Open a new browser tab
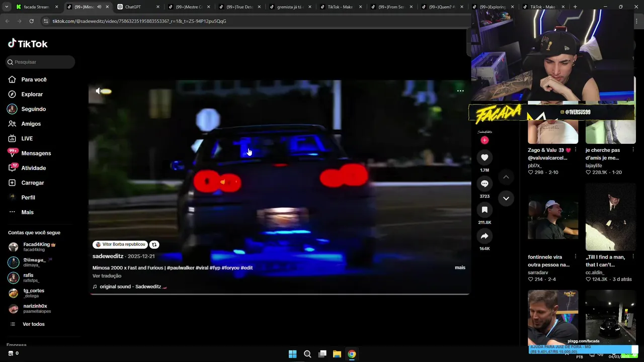Image resolution: width=644 pixels, height=362 pixels. point(575,7)
